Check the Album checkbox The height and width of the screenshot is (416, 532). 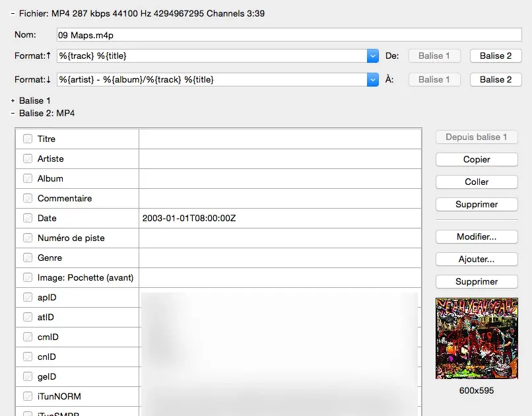26,178
